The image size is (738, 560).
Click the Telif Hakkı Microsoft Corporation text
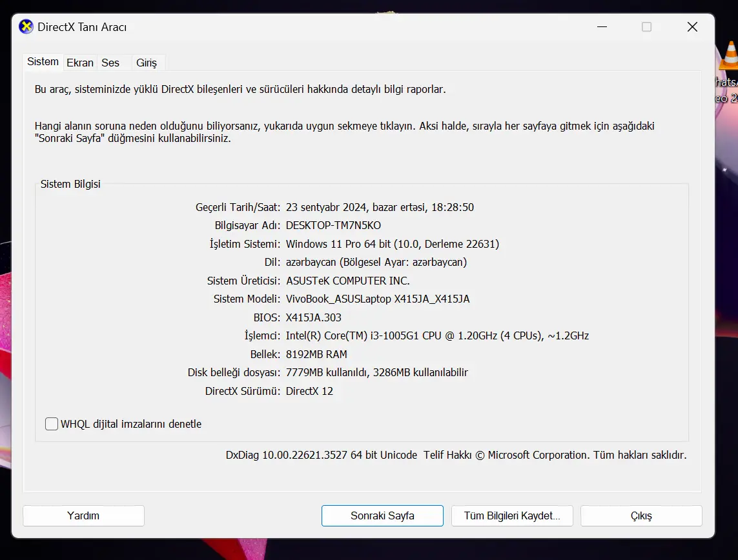[555, 455]
